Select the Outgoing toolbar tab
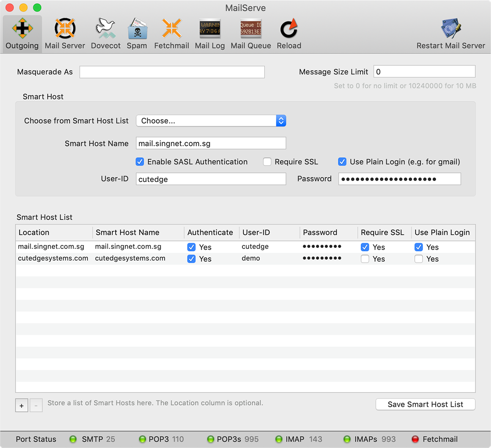This screenshot has width=491, height=448. [x=22, y=29]
